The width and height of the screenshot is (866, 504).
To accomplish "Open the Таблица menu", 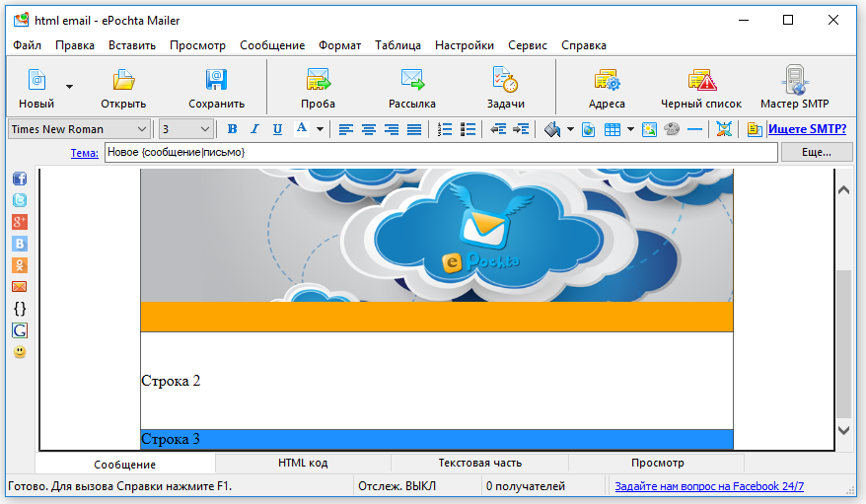I will coord(397,45).
